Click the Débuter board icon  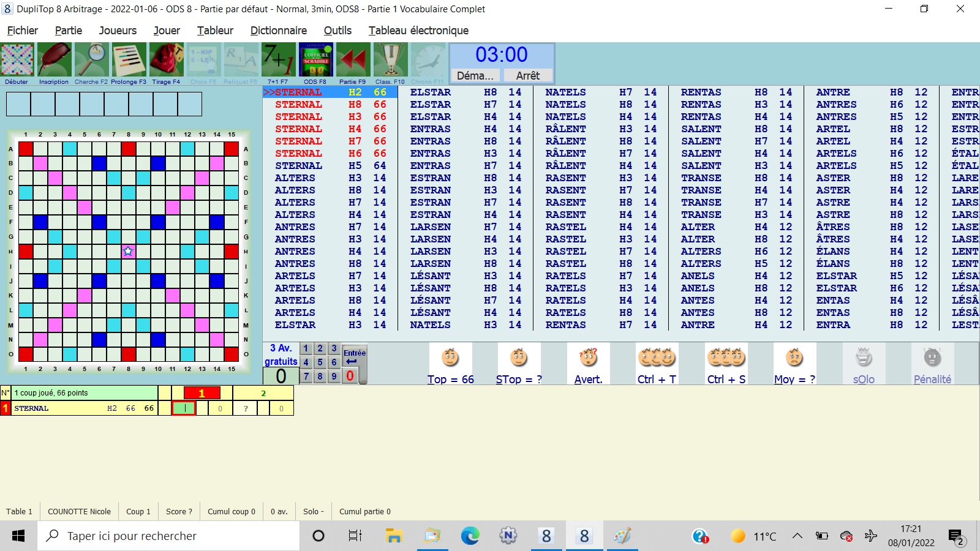pos(17,60)
